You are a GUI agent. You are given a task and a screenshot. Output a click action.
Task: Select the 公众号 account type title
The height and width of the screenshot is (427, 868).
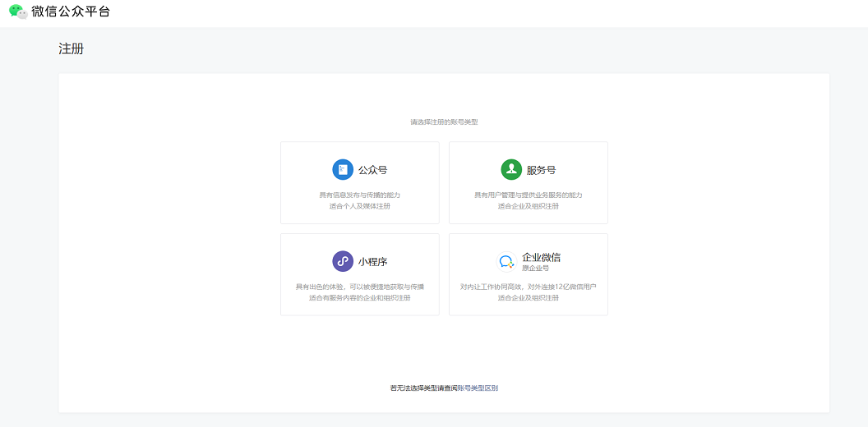[372, 170]
